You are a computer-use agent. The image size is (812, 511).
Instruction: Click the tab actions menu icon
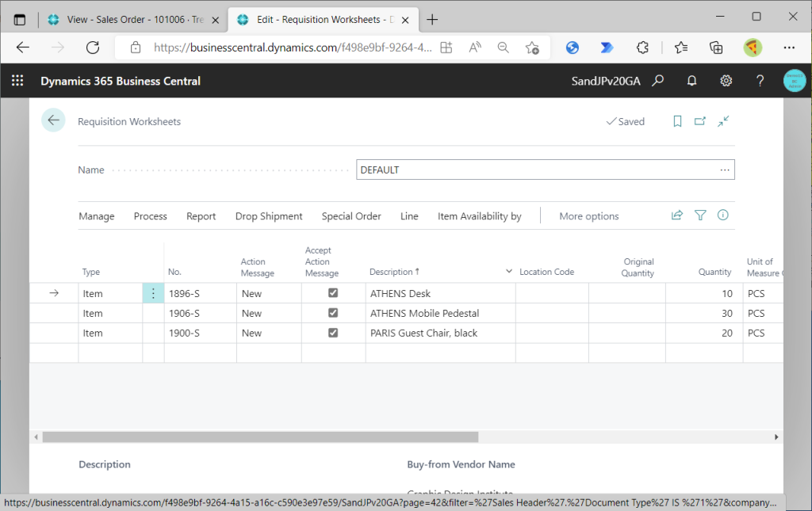20,20
